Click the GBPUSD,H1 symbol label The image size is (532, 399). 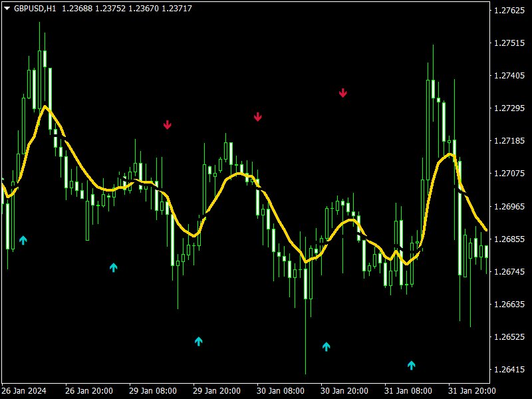[35, 9]
